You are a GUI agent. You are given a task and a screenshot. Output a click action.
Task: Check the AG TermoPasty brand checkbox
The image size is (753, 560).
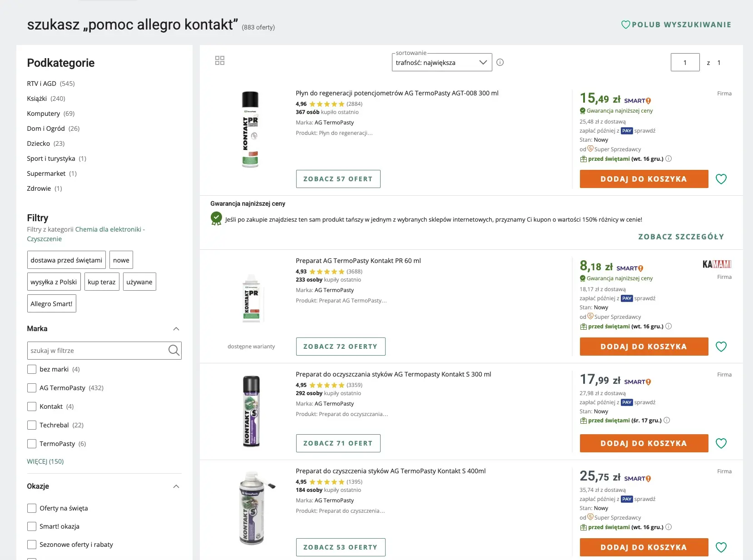[32, 388]
